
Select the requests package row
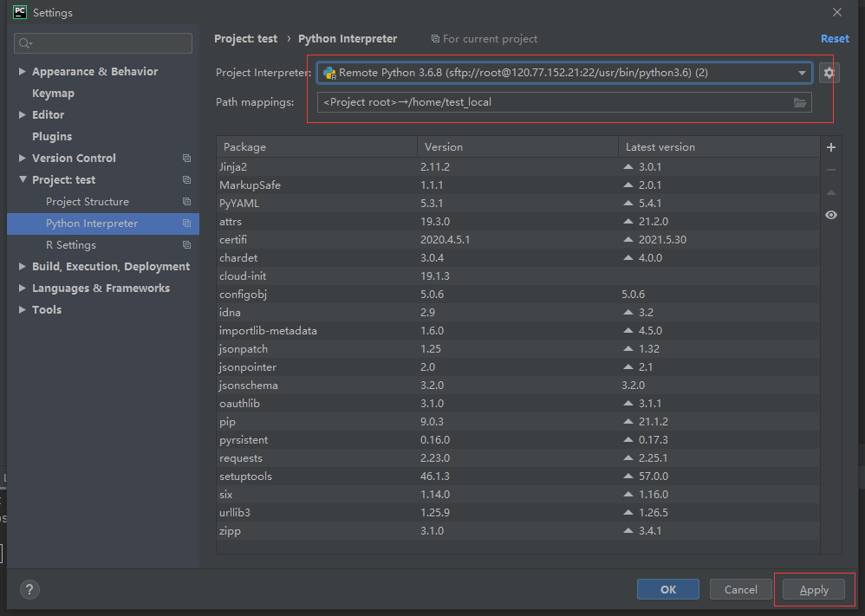(518, 457)
